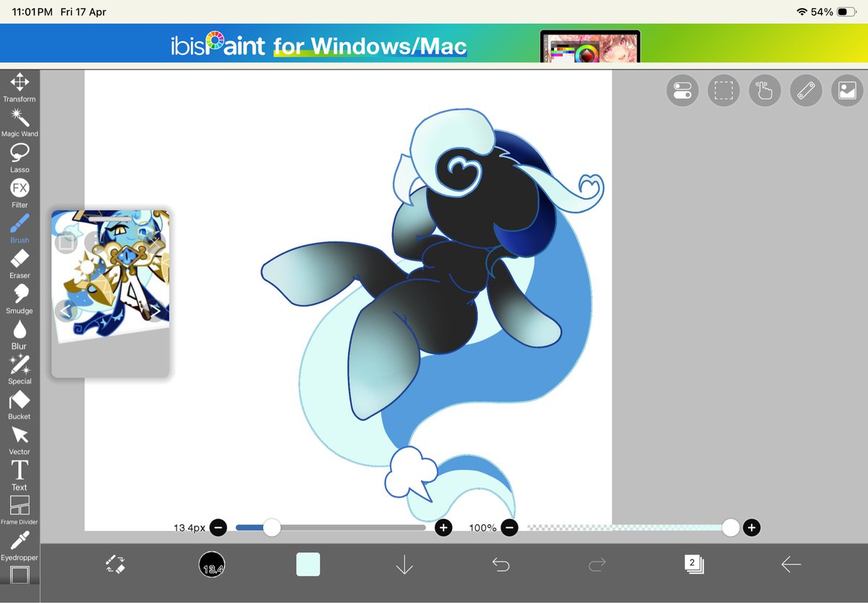
Task: Redo the undone stroke
Action: pos(597,565)
